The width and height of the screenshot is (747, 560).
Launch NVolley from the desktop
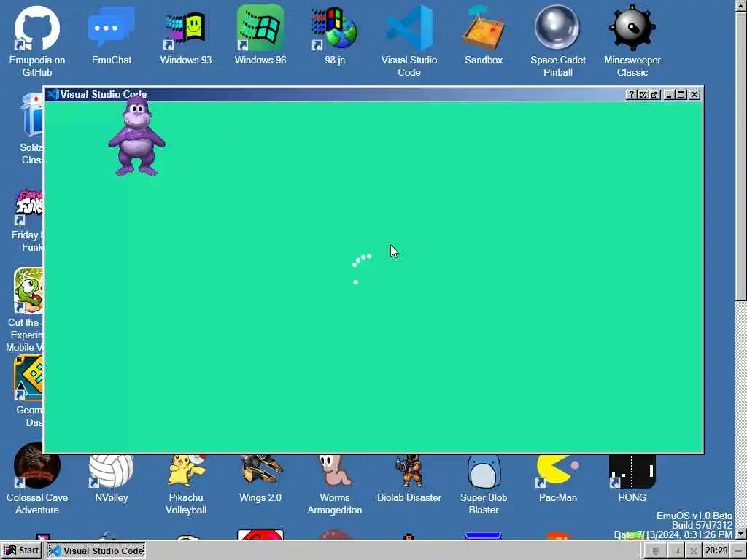point(112,478)
